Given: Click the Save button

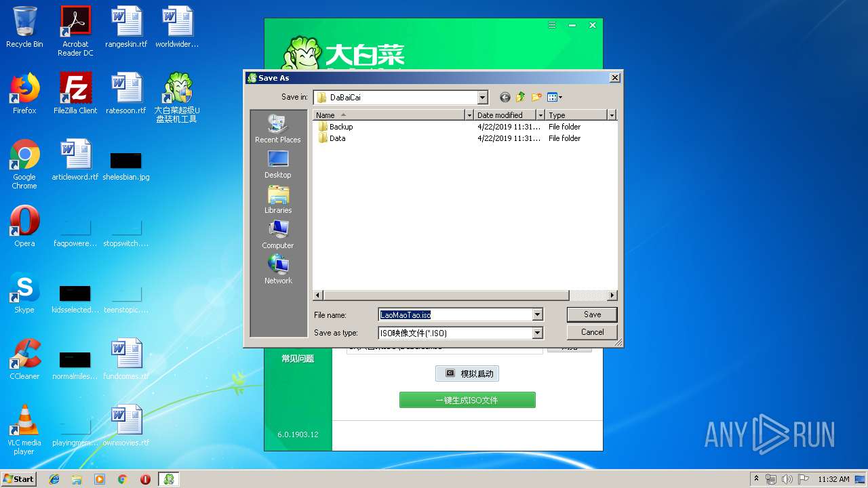Looking at the screenshot, I should click(x=592, y=314).
